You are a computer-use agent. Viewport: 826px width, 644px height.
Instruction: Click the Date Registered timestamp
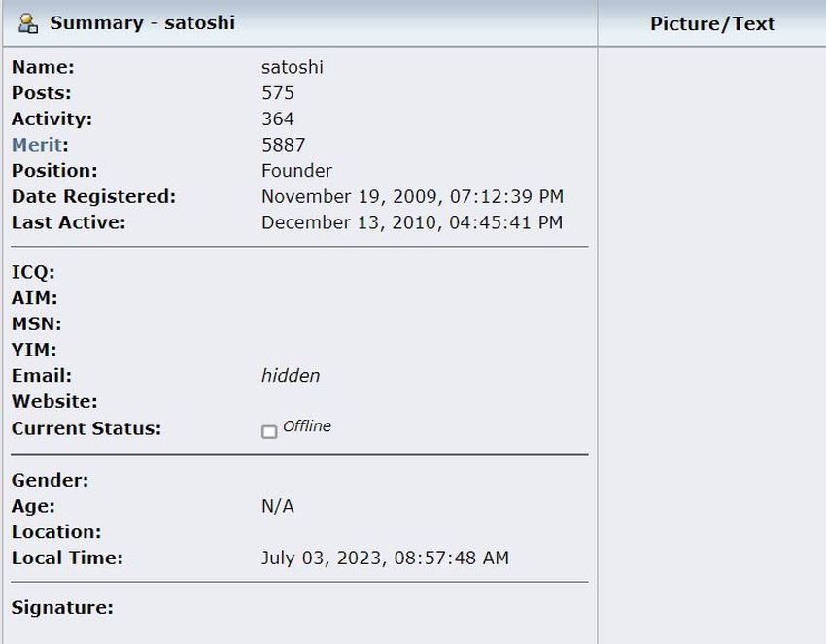coord(413,195)
